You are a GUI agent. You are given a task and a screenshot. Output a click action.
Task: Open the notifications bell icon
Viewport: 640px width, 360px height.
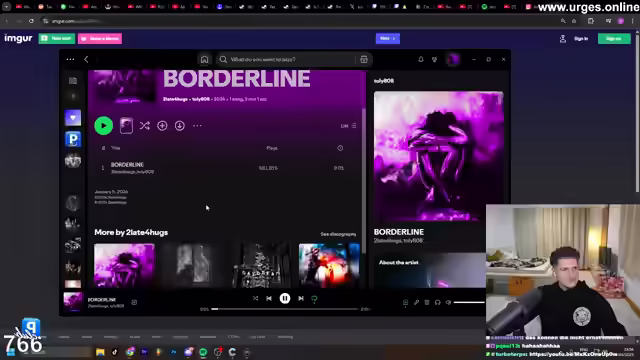coord(421,60)
